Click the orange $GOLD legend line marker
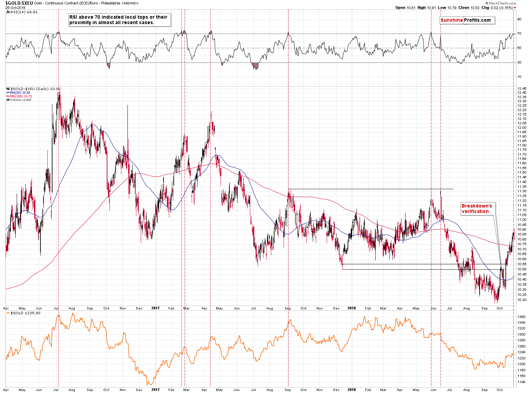This screenshot has height=393, width=532. (8, 313)
